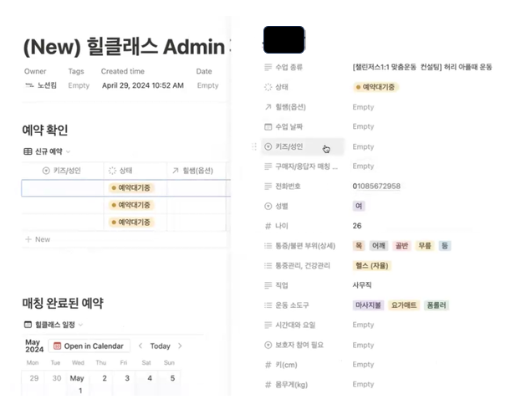
Task: Click the 키즈/성인 column header
Action: point(63,171)
